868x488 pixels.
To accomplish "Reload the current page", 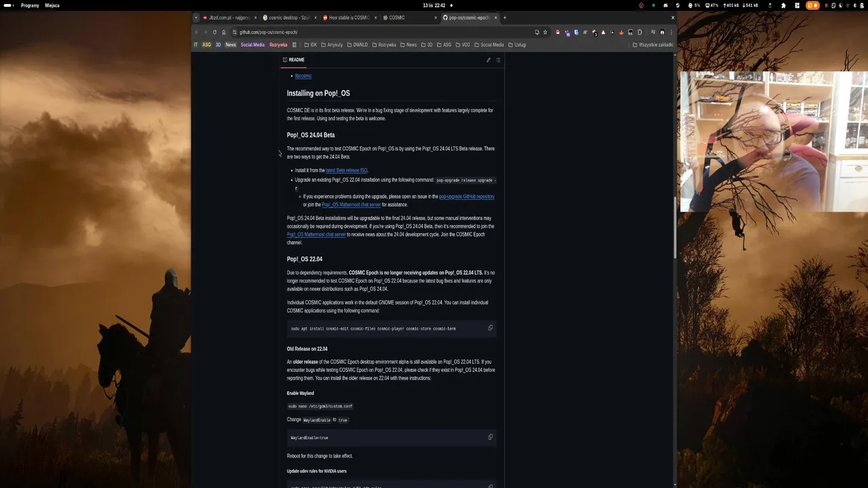I will 215,32.
